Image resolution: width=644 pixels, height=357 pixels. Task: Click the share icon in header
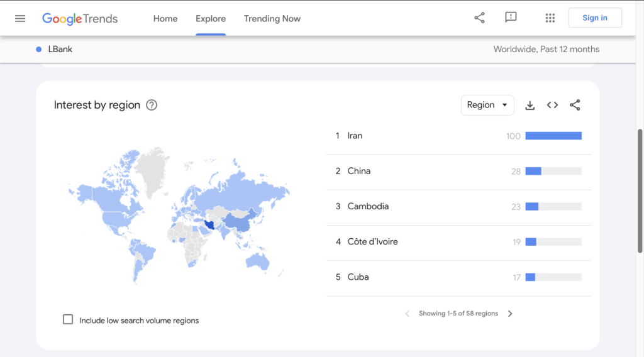pos(479,18)
